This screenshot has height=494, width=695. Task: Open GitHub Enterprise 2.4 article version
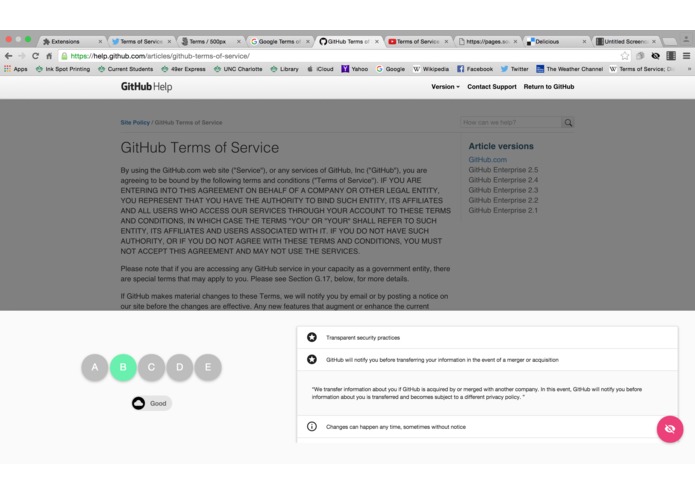(x=503, y=180)
